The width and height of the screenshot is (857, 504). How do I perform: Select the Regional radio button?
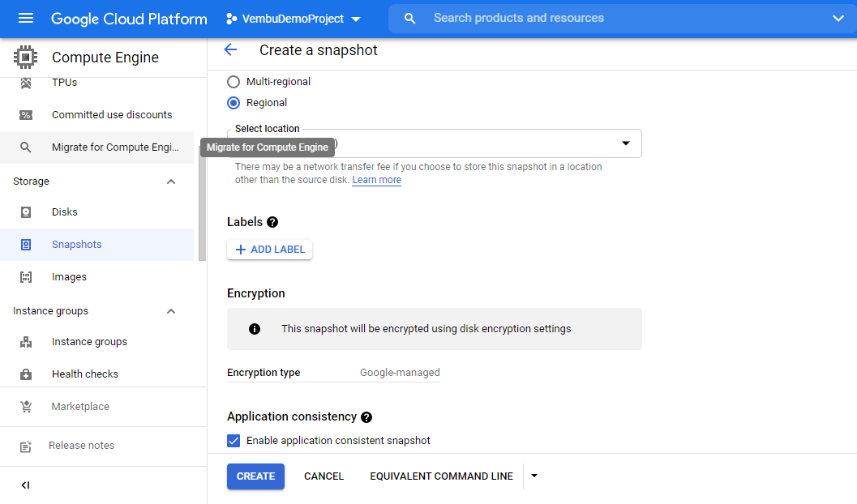(x=234, y=103)
